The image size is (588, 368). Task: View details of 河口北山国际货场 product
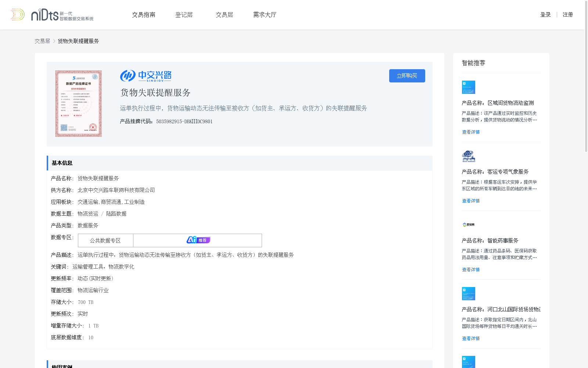(x=471, y=339)
